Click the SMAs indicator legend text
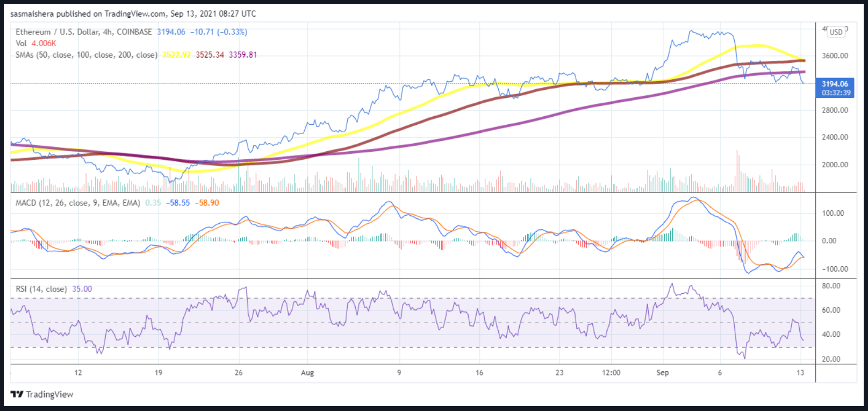 pyautogui.click(x=87, y=55)
